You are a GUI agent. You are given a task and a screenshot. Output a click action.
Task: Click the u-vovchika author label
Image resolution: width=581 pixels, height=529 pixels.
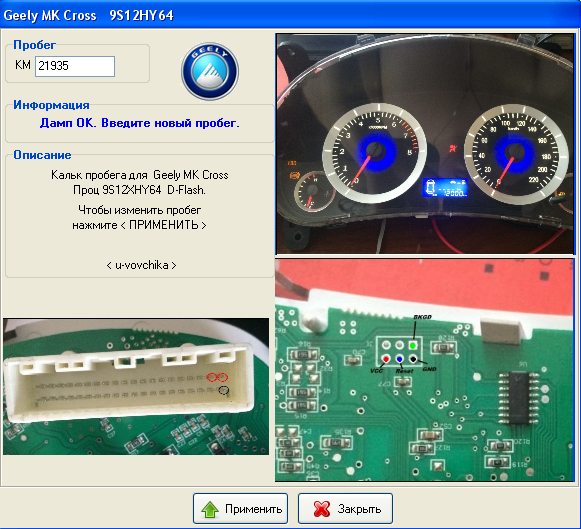coord(141,265)
